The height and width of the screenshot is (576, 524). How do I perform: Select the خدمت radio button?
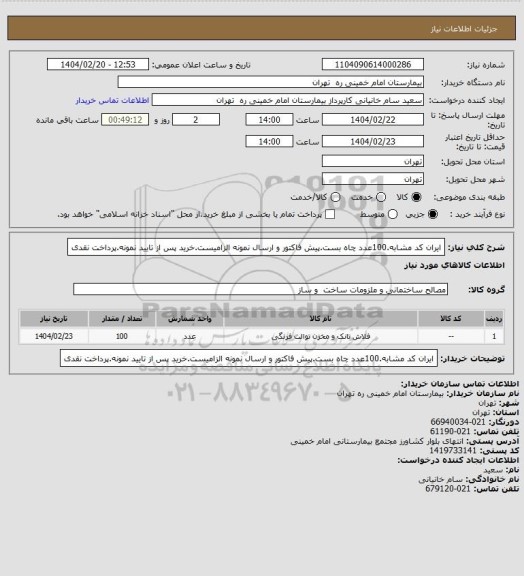381,197
